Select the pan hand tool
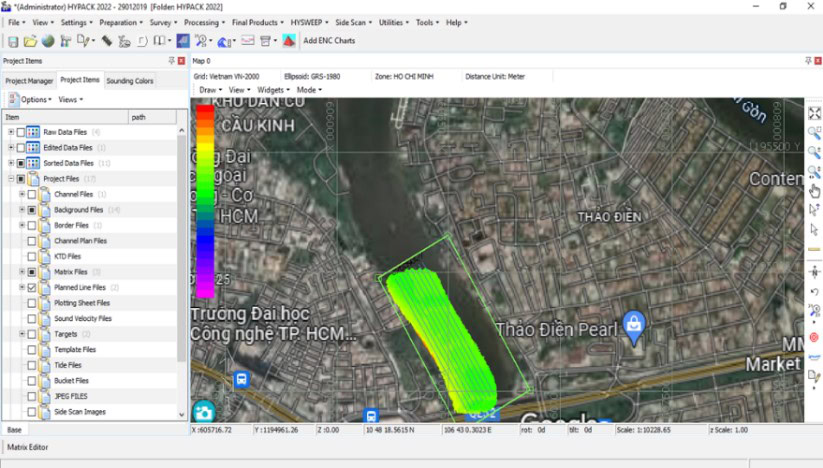The width and height of the screenshot is (823, 468). tap(814, 190)
